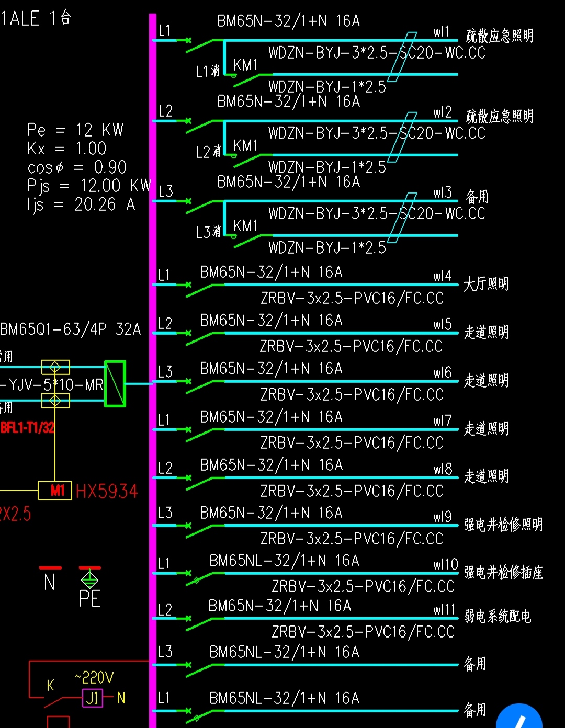Select the '备用' label on wl3
The width and height of the screenshot is (565, 728).
477,197
